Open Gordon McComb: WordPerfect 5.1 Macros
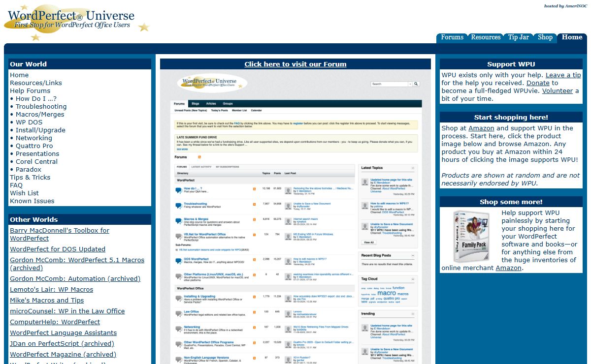Screen dimensions: 591x364 coord(77,264)
